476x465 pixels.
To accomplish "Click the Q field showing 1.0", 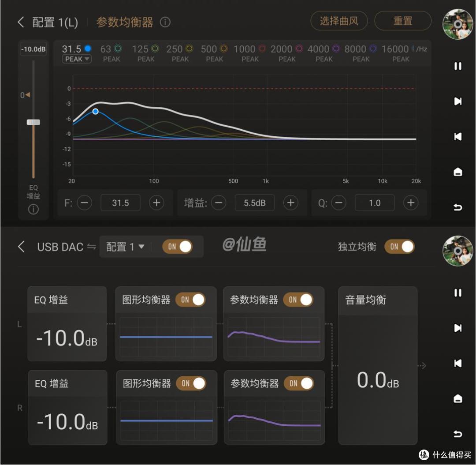I will coord(375,202).
